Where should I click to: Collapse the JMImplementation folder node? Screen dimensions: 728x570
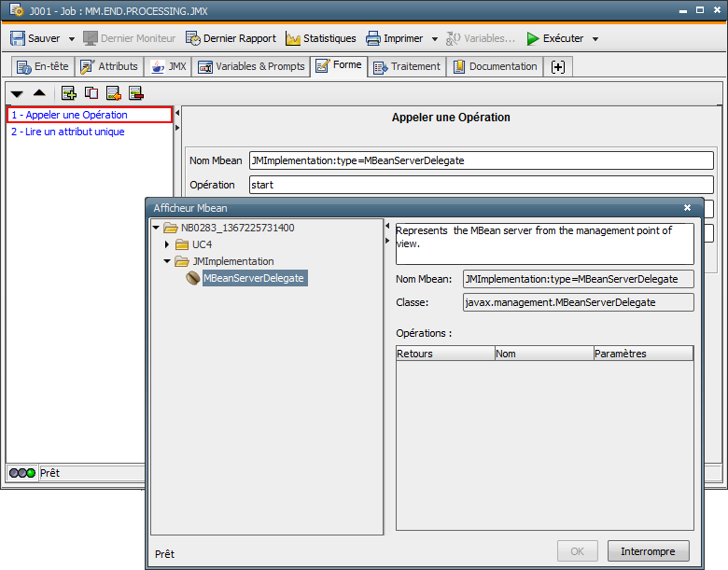169,261
